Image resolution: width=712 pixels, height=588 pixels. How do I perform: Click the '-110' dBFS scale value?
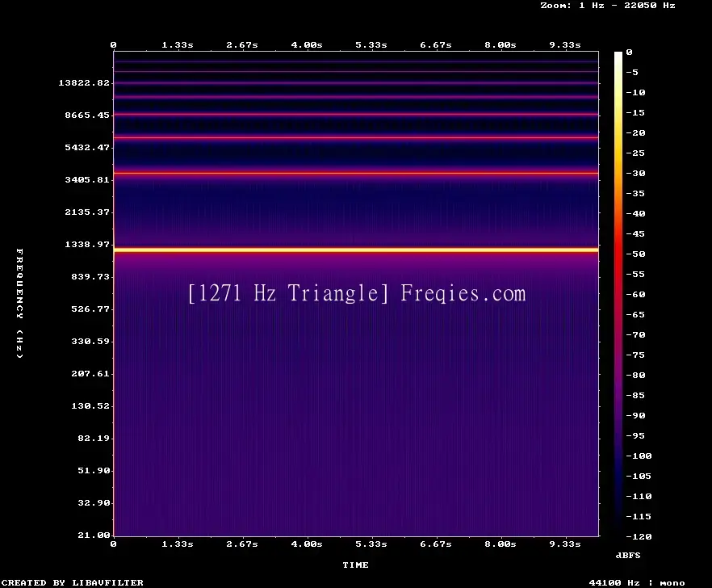pos(639,496)
